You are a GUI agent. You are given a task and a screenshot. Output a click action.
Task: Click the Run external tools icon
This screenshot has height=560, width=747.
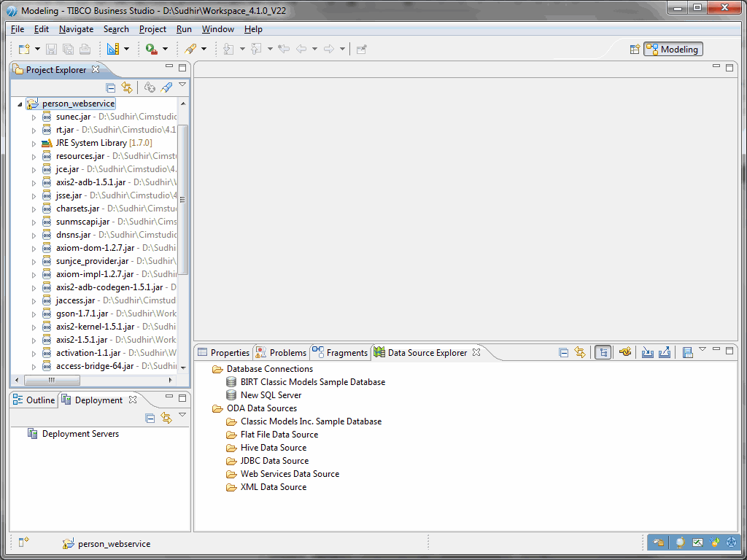pyautogui.click(x=152, y=49)
